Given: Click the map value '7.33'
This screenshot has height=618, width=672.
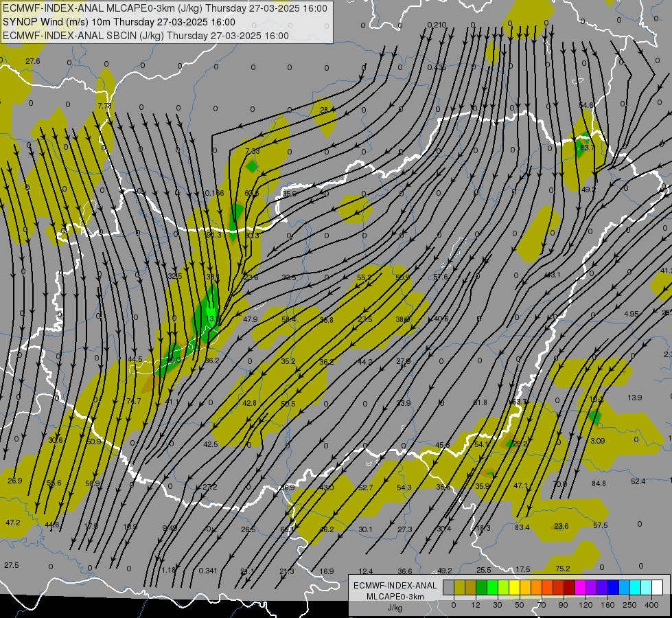Looking at the screenshot, I should click(253, 151).
